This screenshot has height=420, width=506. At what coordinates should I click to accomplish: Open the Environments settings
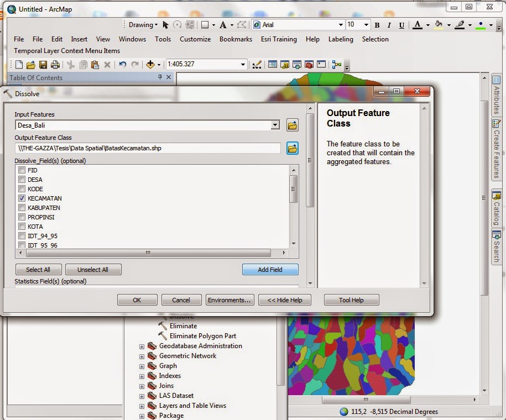pos(229,300)
